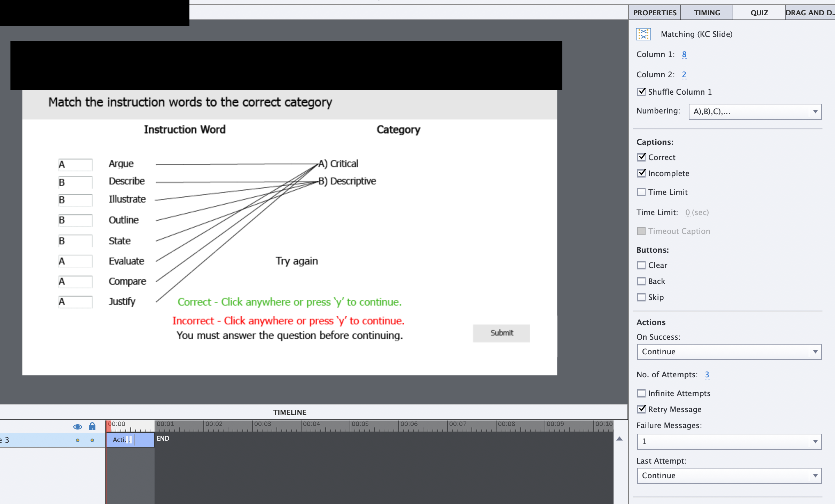Edit the Column 1 value of 8

pyautogui.click(x=684, y=54)
